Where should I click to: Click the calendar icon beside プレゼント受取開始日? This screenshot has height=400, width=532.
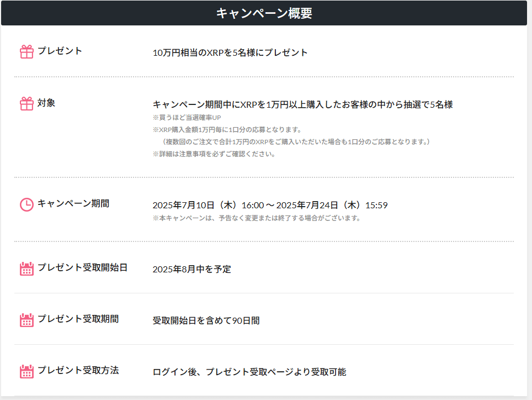(x=26, y=269)
